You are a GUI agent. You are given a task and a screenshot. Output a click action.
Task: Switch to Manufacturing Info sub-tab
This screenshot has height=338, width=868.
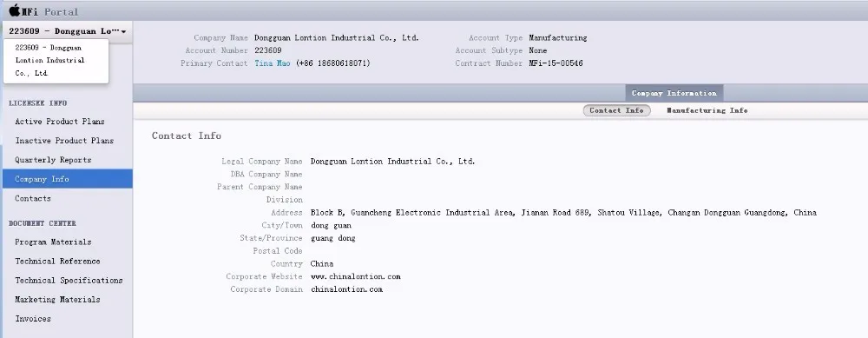click(707, 110)
